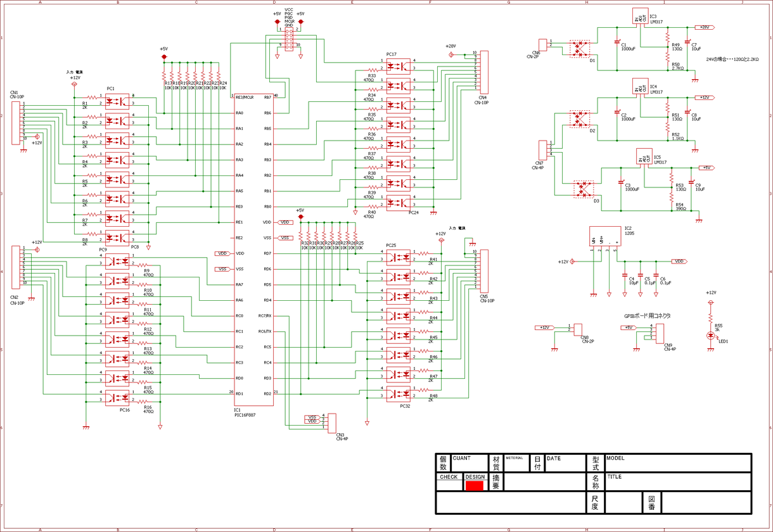The image size is (773, 532).
Task: Select the CN3 CN-4P connector
Action: pos(332,423)
